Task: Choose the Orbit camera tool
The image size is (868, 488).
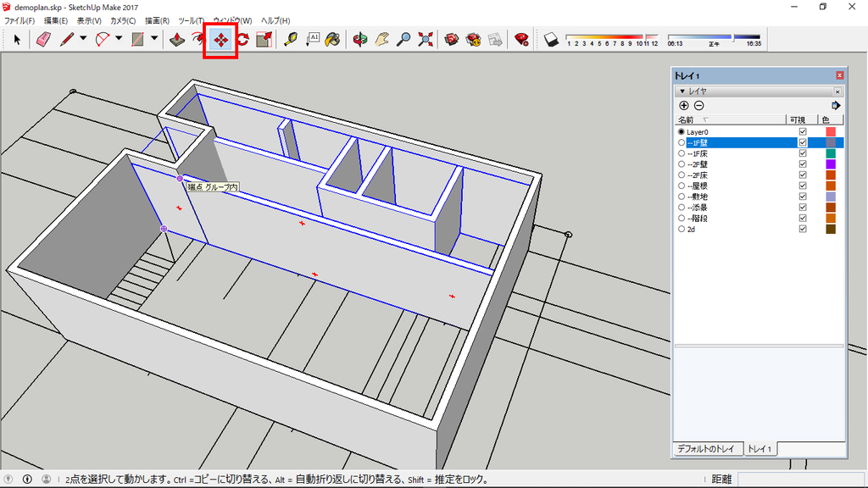Action: point(359,39)
